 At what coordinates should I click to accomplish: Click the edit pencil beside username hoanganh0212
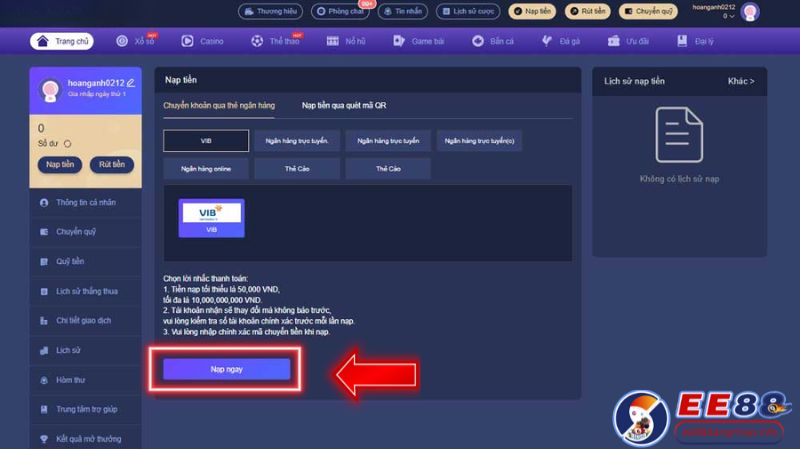(x=131, y=81)
